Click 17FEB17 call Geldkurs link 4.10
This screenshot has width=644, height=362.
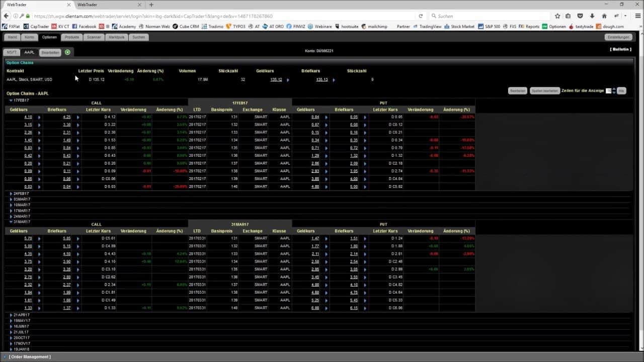(28, 117)
